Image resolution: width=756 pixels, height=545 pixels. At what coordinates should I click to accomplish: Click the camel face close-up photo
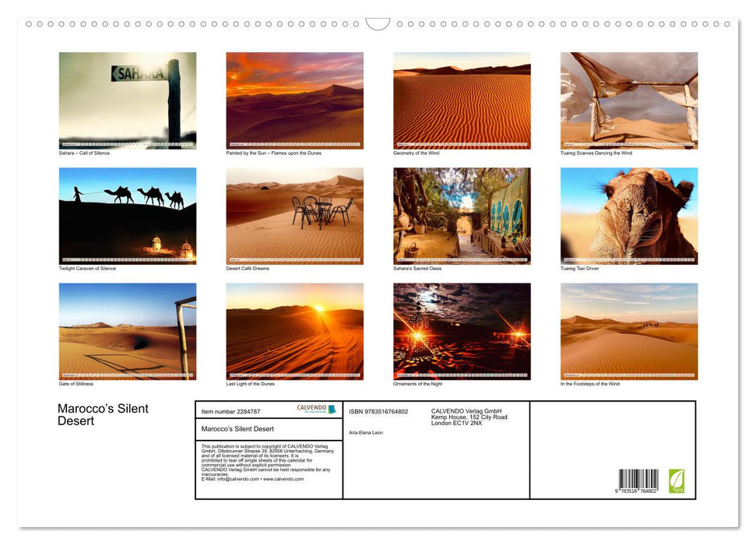click(x=629, y=216)
